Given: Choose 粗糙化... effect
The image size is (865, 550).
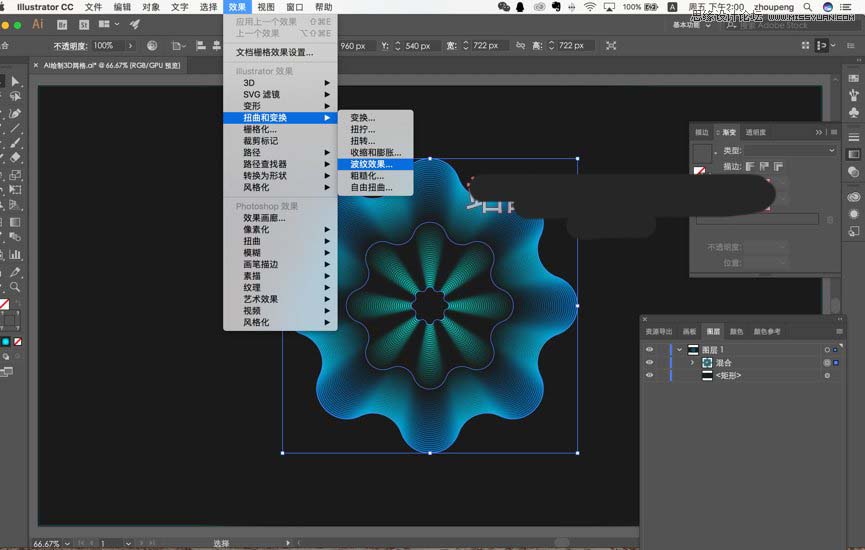Looking at the screenshot, I should pyautogui.click(x=375, y=175).
